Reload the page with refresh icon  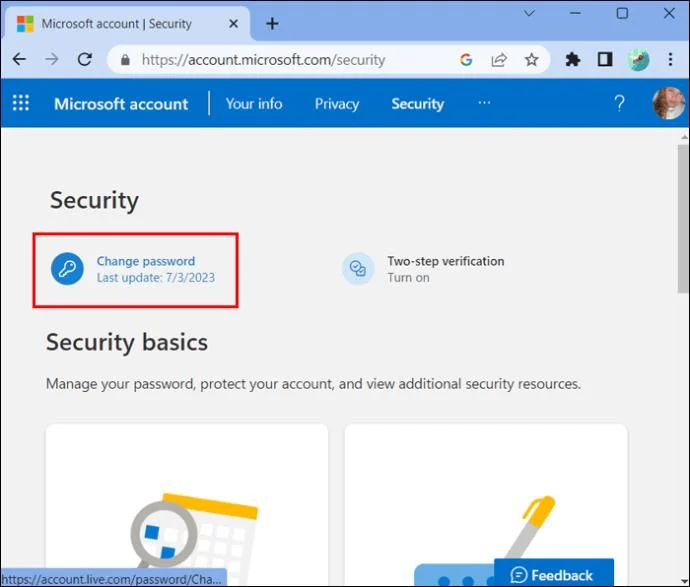click(x=85, y=59)
